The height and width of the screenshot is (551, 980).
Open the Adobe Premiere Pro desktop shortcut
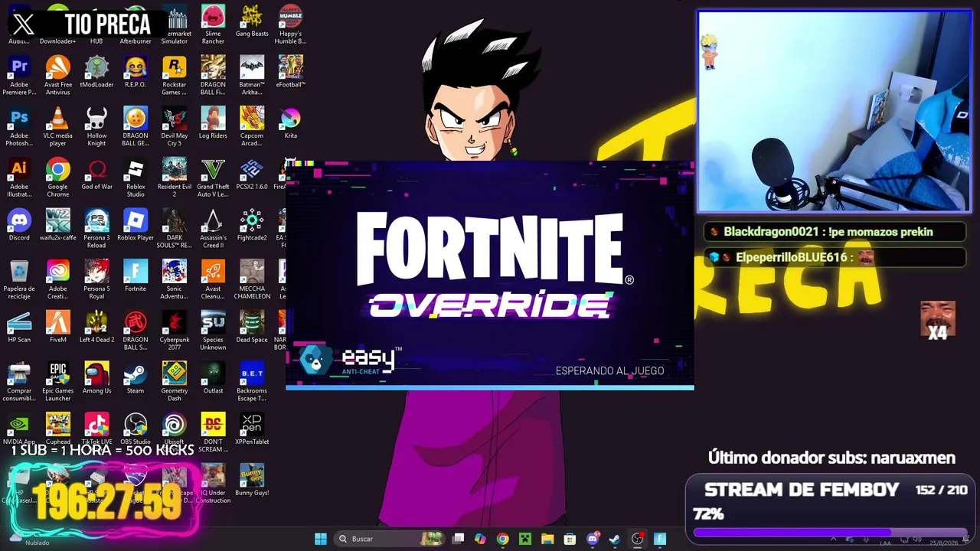tap(19, 75)
